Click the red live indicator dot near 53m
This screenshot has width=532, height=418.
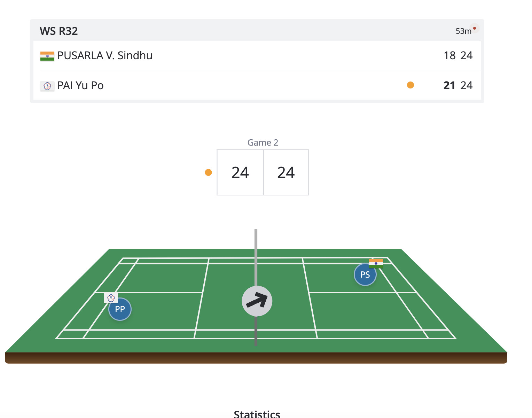(x=475, y=28)
